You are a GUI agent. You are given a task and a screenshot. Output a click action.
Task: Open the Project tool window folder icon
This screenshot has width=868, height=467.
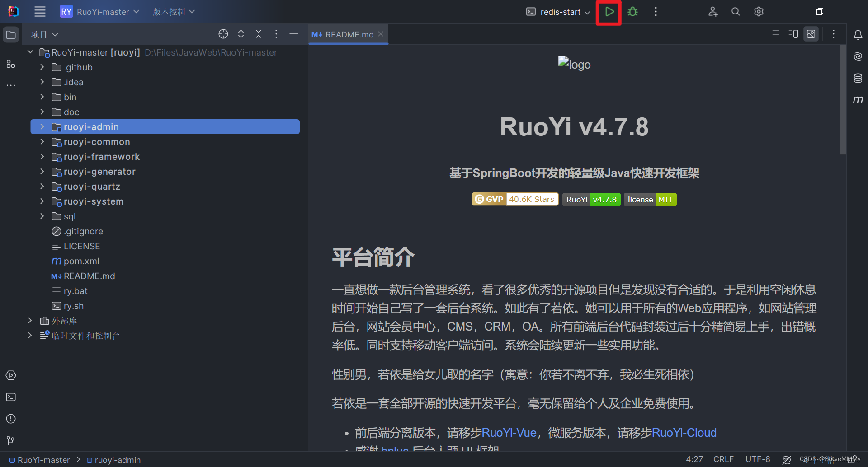[11, 35]
